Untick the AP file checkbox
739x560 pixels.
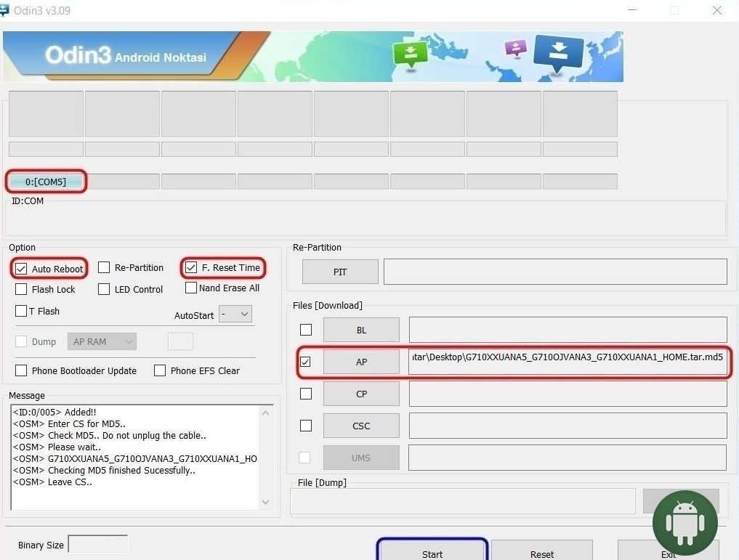306,362
